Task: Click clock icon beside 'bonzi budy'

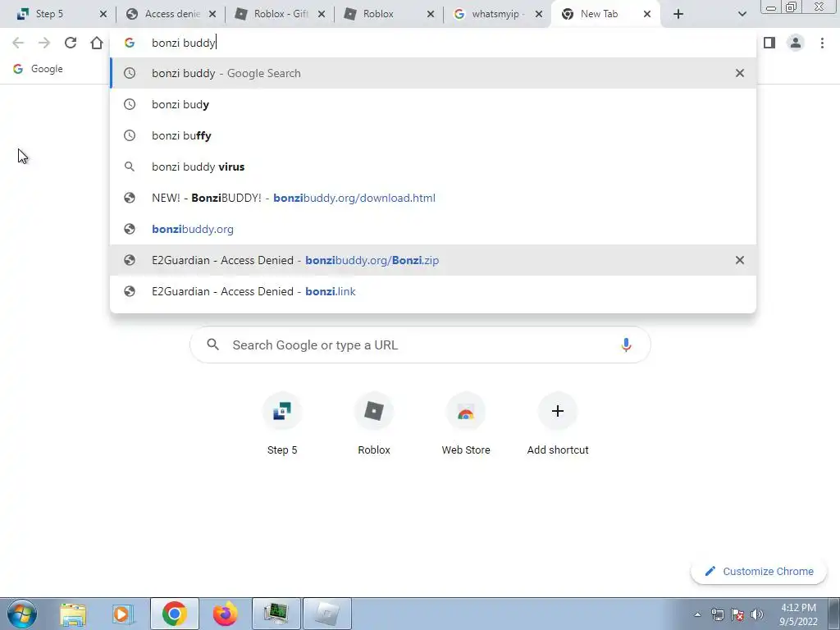Action: [130, 104]
